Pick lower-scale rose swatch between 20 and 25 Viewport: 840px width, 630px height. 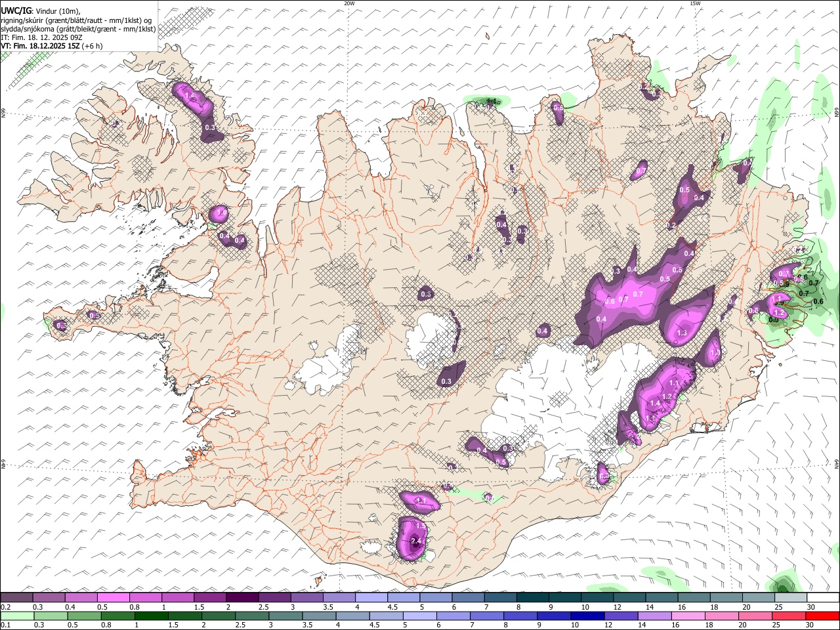755,616
